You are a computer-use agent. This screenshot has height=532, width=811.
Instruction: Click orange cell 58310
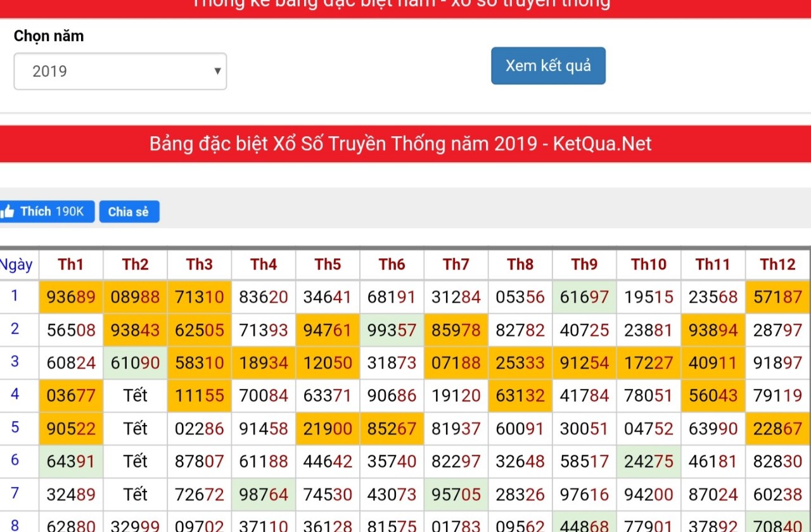coord(199,363)
